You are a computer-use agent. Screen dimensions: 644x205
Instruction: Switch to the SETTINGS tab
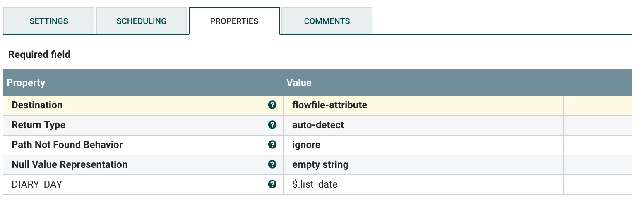point(49,21)
